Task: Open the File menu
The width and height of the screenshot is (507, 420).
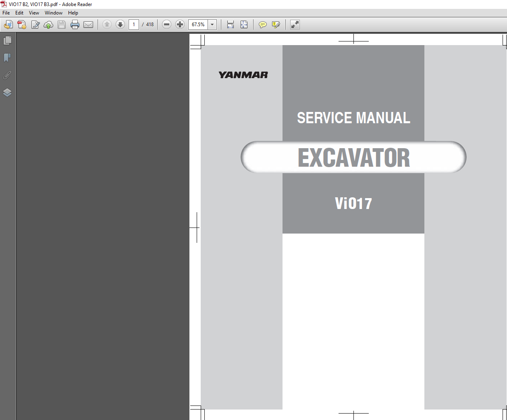Action: click(x=6, y=13)
